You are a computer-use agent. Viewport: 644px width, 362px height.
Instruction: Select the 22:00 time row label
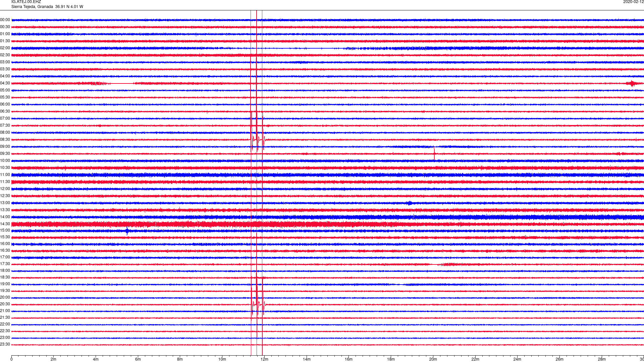point(5,324)
